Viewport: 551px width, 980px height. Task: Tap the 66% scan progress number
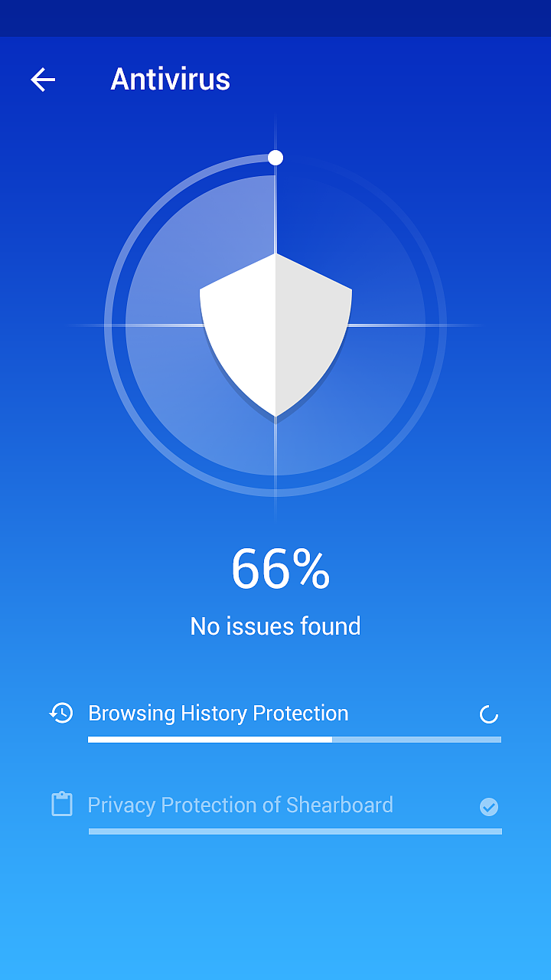tap(280, 569)
